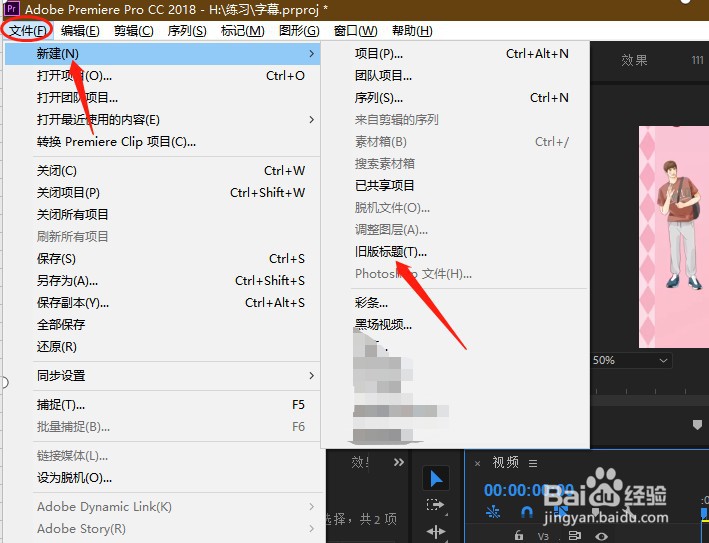Open the 50% monitor zoom dropdown

coord(631,360)
